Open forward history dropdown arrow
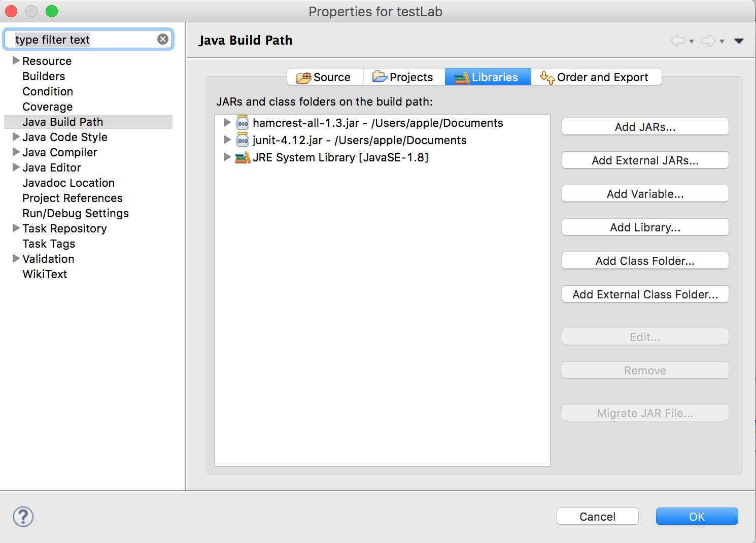The height and width of the screenshot is (543, 756). click(x=722, y=42)
